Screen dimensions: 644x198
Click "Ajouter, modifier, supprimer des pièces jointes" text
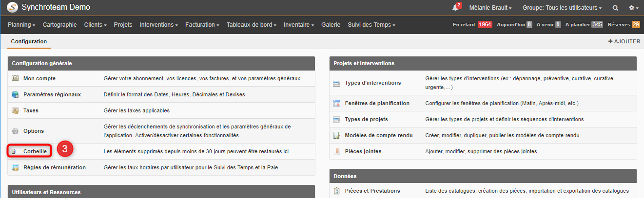pyautogui.click(x=481, y=151)
